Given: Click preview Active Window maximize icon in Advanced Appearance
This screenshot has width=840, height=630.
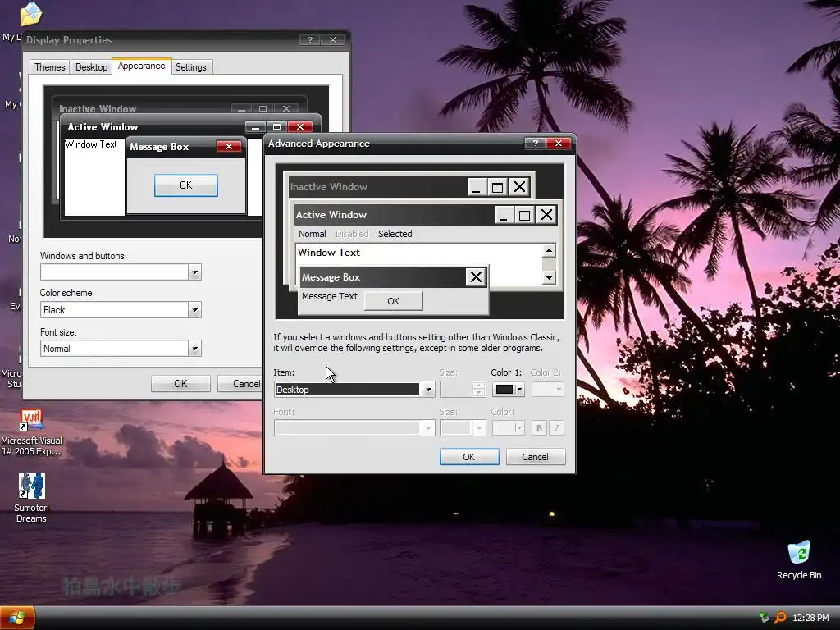Looking at the screenshot, I should 524,215.
